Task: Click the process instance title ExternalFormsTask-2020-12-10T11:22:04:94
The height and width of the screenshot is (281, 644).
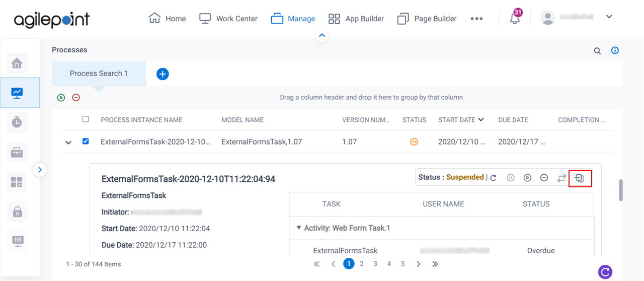Action: (x=188, y=179)
